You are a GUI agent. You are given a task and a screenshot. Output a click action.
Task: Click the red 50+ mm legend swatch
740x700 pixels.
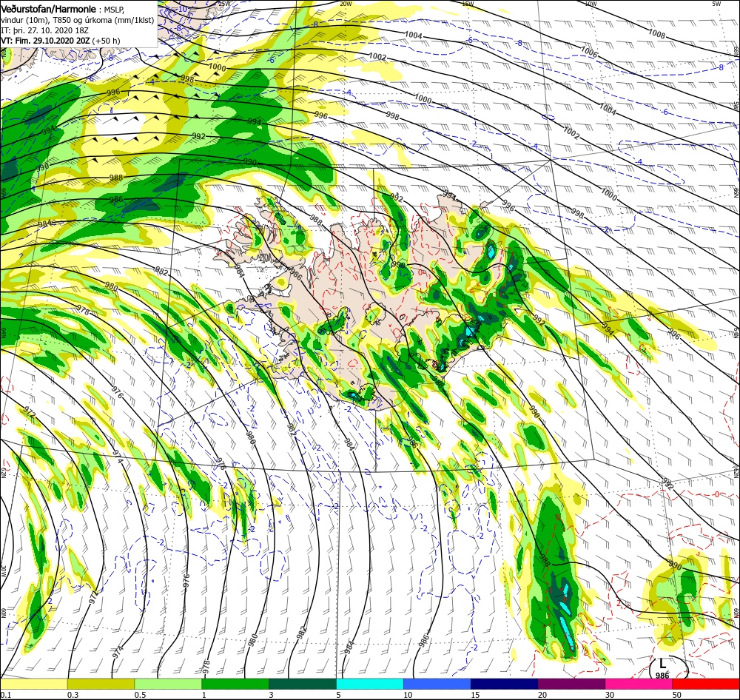click(x=706, y=684)
